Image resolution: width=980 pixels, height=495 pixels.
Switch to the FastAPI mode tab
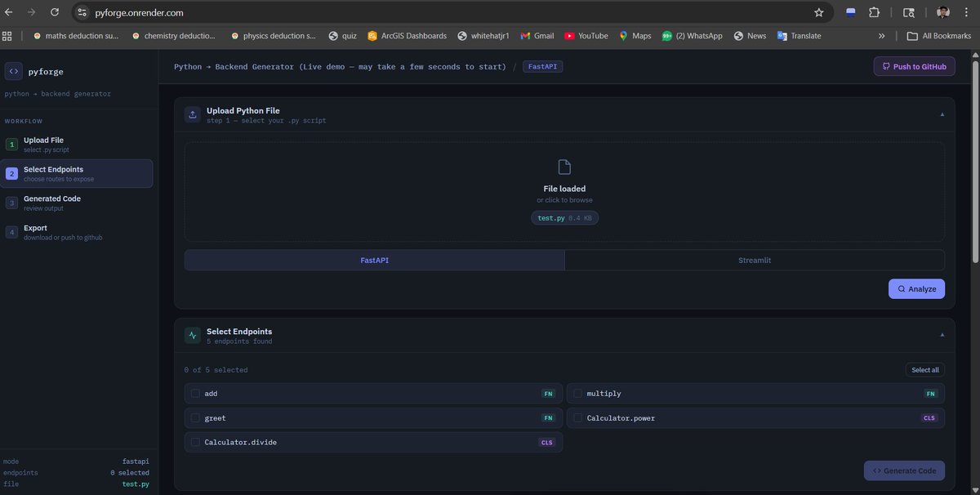[374, 260]
